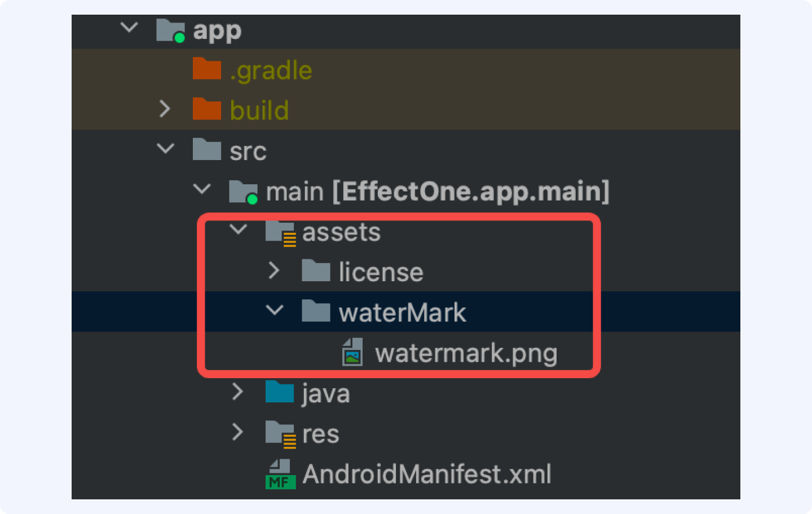Collapse the waterMark folder chevron
Image resolution: width=812 pixels, height=514 pixels.
[275, 311]
